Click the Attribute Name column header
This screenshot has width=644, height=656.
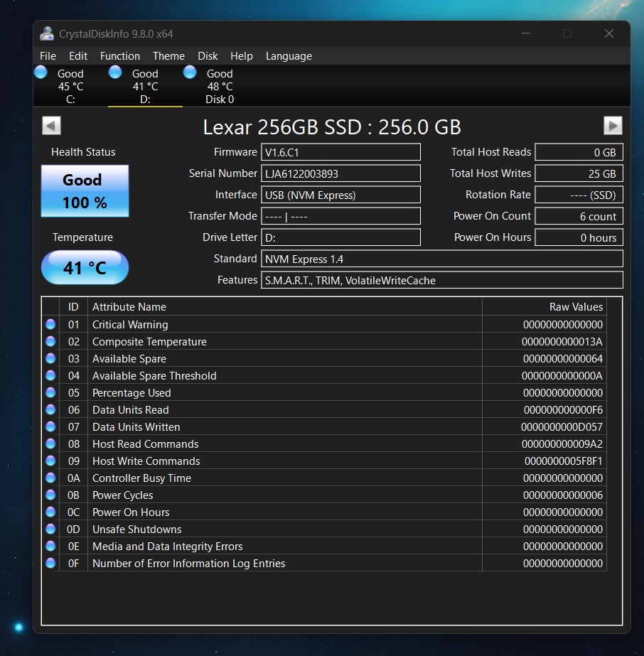click(x=284, y=306)
